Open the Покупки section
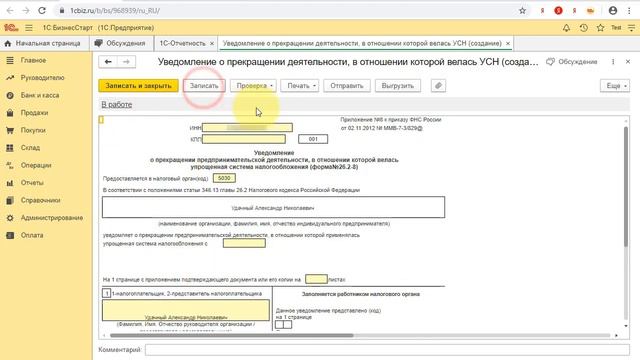Viewport: 640px width, 360px height. pyautogui.click(x=33, y=130)
